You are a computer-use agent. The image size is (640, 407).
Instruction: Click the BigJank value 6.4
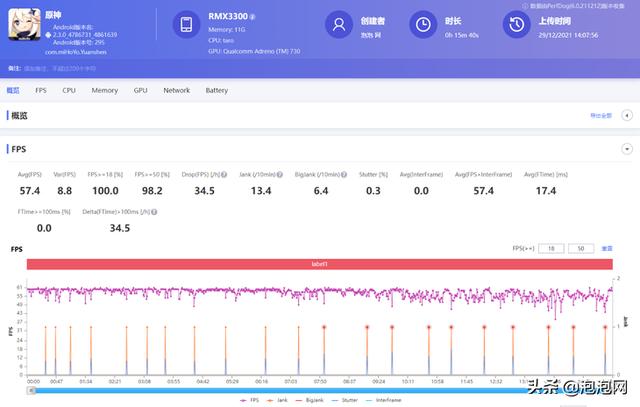[x=321, y=191]
